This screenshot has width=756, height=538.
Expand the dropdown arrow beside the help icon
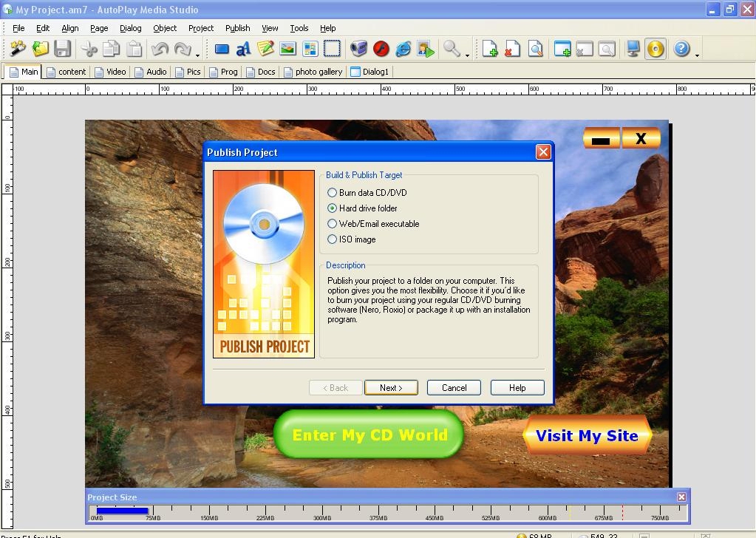pos(697,55)
